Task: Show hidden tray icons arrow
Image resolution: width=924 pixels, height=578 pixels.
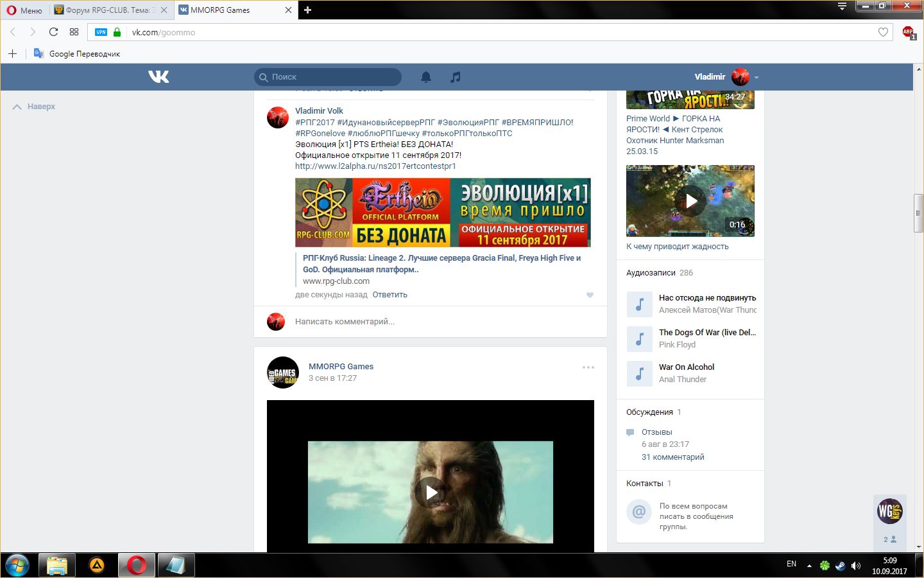Action: coord(809,566)
